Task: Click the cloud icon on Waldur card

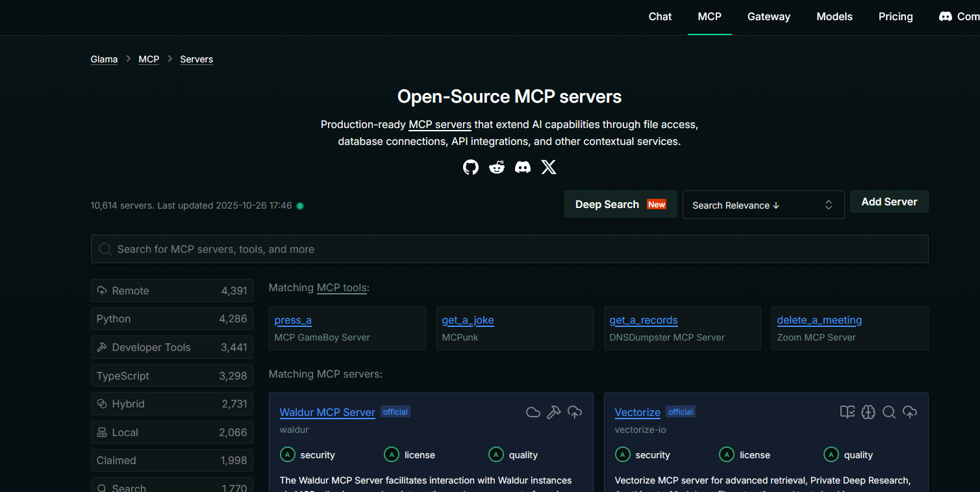Action: [533, 412]
